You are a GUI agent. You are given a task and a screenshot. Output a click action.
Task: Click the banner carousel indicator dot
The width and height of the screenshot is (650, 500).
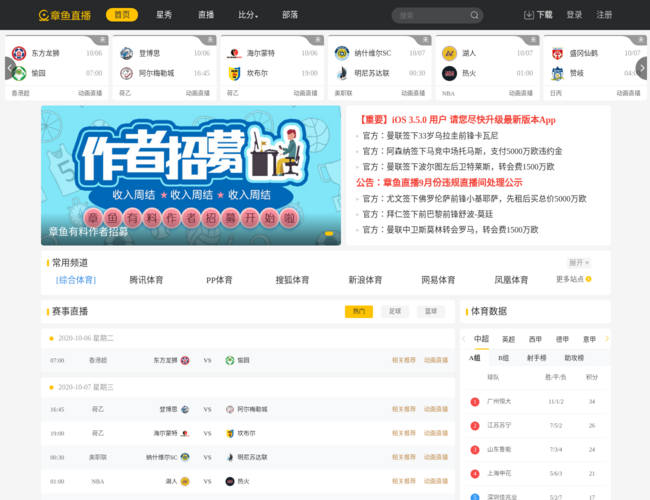click(x=329, y=234)
